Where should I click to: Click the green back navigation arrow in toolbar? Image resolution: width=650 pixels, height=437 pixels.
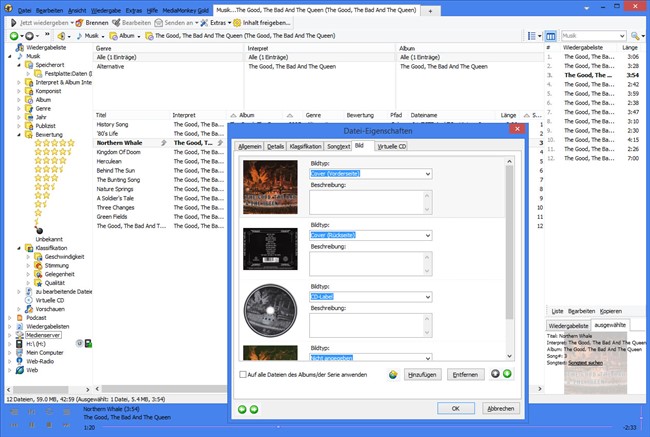[x=14, y=36]
